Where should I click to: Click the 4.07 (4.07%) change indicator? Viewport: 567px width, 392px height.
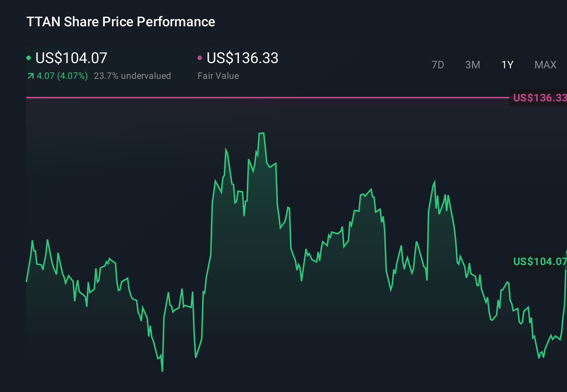(61, 76)
